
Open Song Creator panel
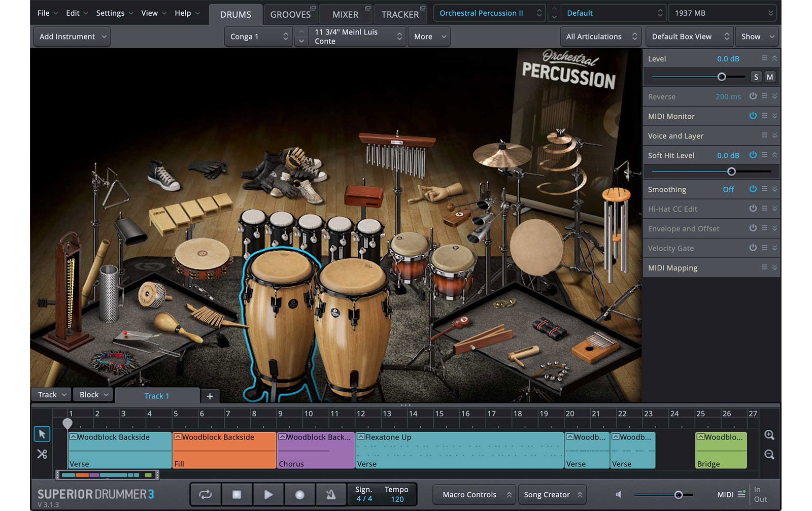552,495
